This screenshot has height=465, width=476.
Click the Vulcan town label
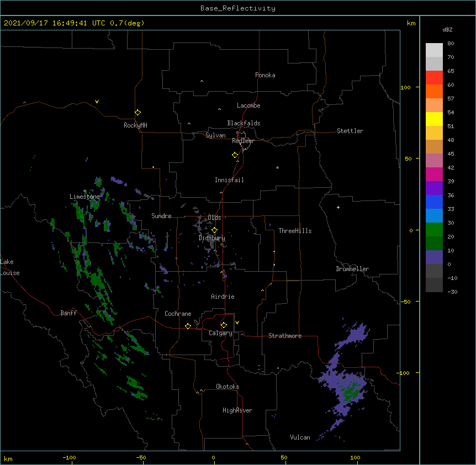tap(300, 437)
